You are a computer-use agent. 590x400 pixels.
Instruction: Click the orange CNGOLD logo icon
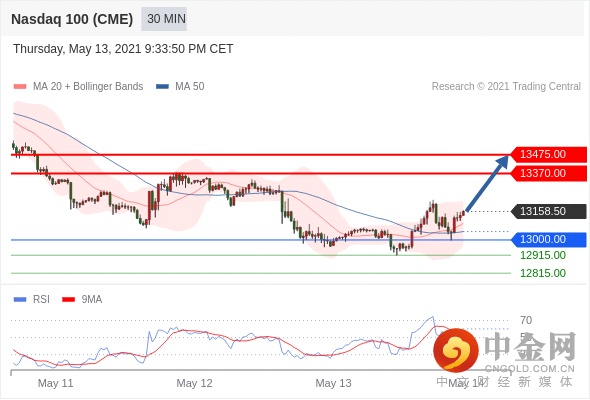pyautogui.click(x=456, y=350)
